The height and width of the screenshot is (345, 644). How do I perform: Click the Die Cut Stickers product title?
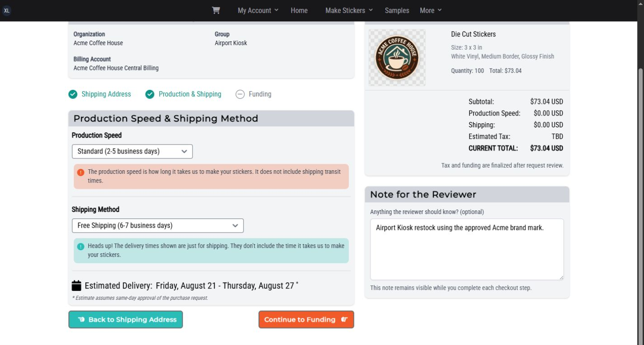click(x=473, y=34)
